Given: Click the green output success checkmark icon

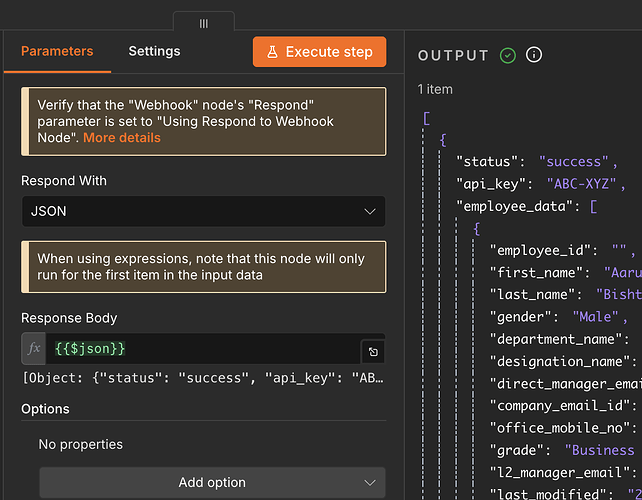Looking at the screenshot, I should point(508,55).
